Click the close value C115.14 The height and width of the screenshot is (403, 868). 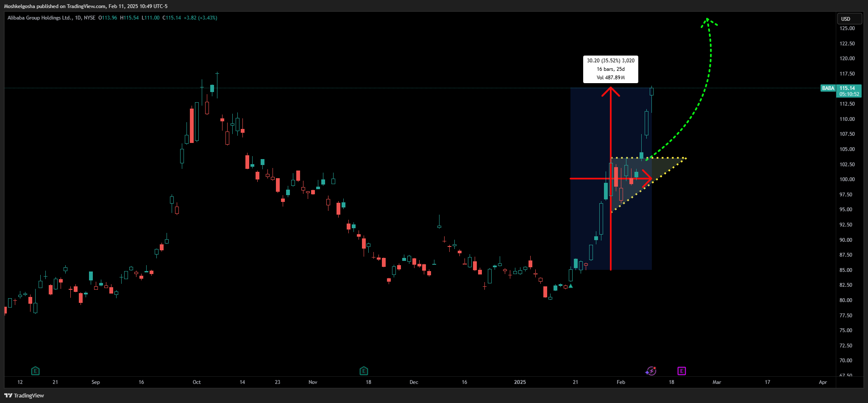pos(172,18)
